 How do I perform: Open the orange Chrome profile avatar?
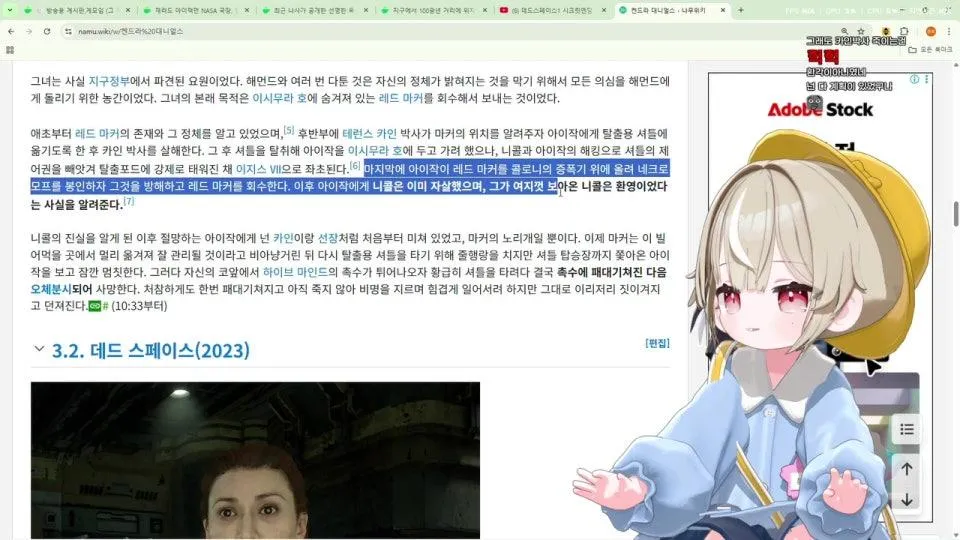pos(931,31)
